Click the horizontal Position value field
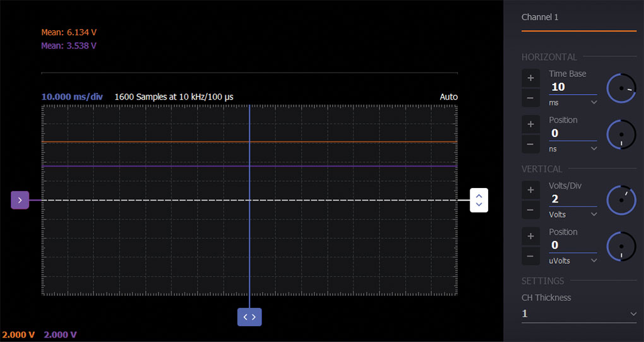The height and width of the screenshot is (342, 644). coord(573,133)
